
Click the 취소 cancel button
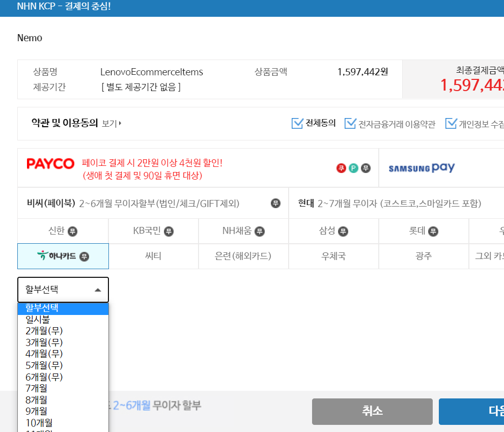pyautogui.click(x=372, y=412)
